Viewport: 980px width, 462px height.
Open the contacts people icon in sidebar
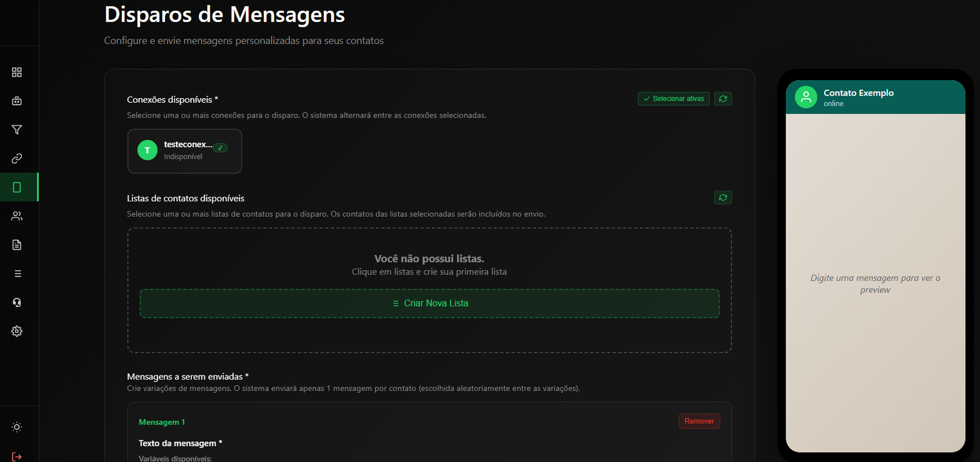17,216
